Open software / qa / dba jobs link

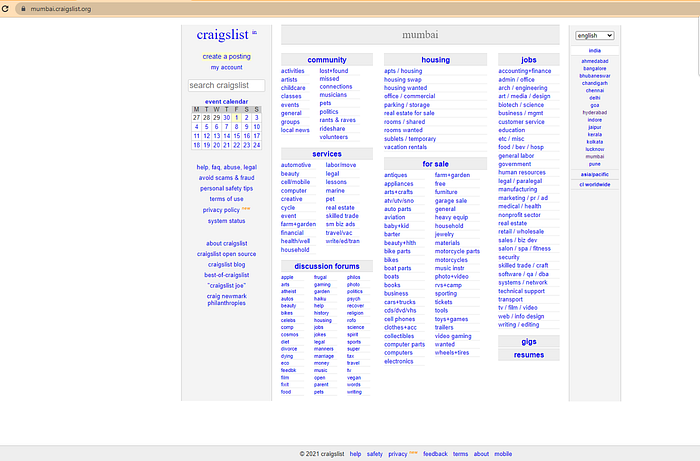(523, 274)
